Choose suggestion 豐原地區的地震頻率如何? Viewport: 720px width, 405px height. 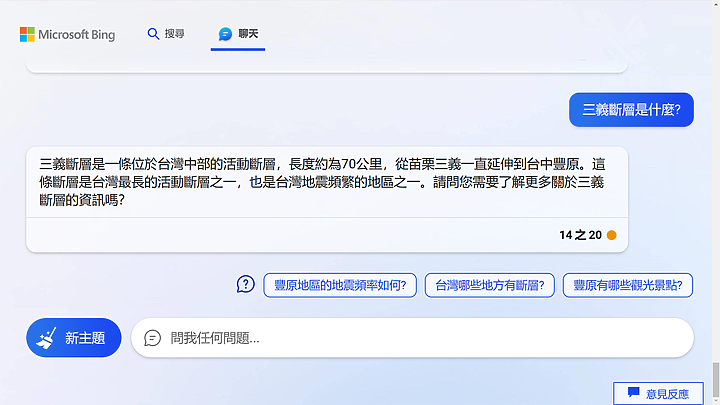[x=340, y=285]
